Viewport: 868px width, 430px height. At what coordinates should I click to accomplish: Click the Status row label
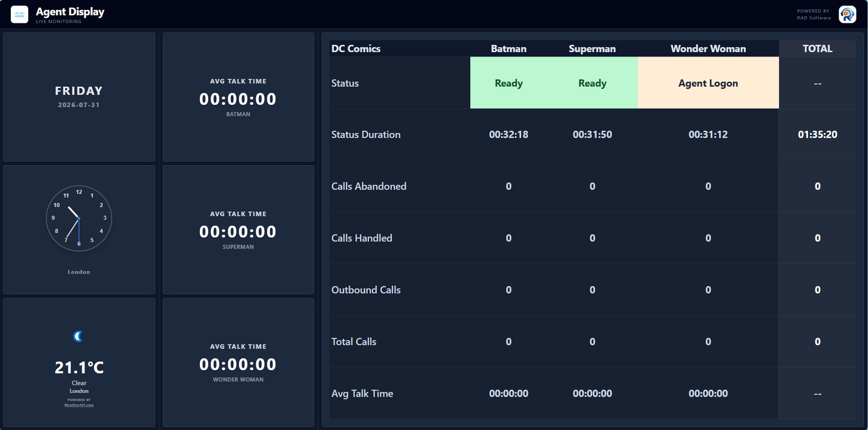tap(345, 83)
